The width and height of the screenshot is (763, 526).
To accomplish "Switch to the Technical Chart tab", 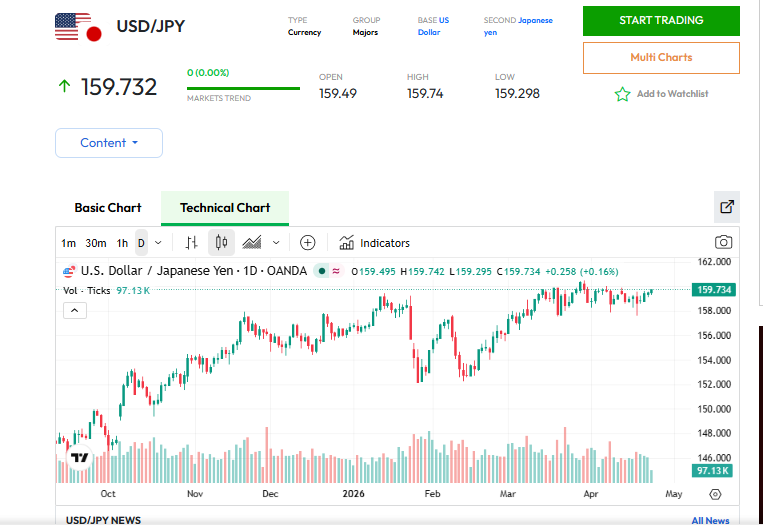I will pos(225,208).
